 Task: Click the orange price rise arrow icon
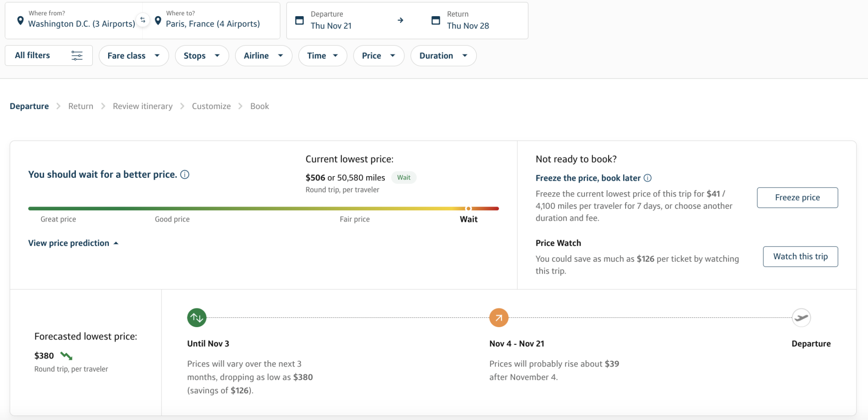[498, 317]
